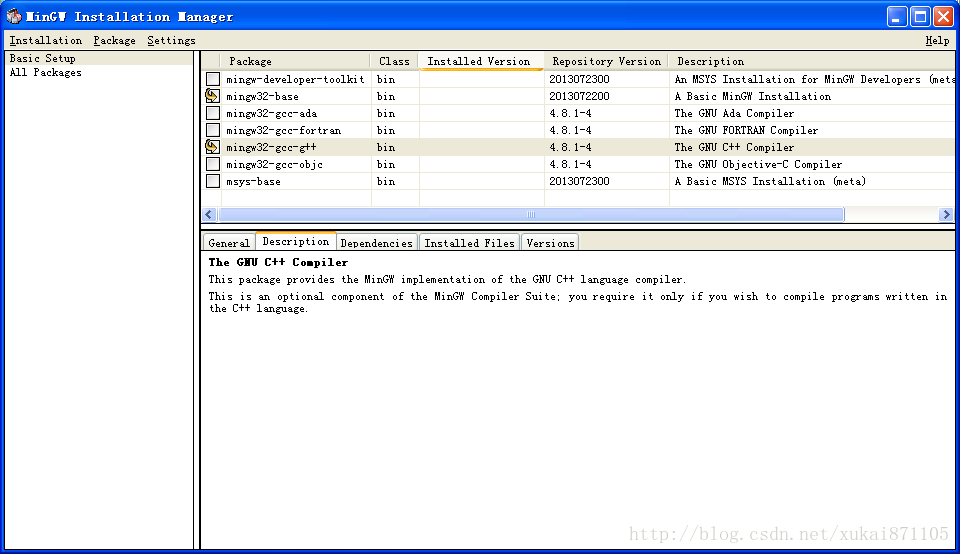Viewport: 960px width, 554px height.
Task: Toggle the mingw32-gcc-g++ marked-for-install icon
Action: click(x=212, y=147)
